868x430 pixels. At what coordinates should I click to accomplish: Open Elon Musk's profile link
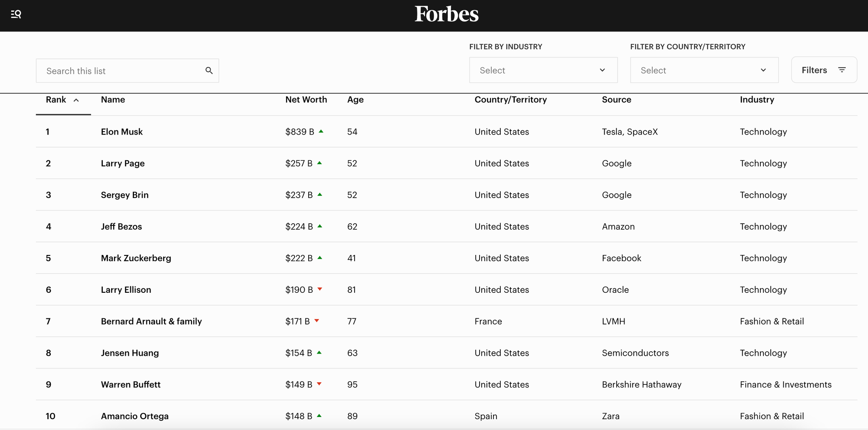click(x=122, y=132)
